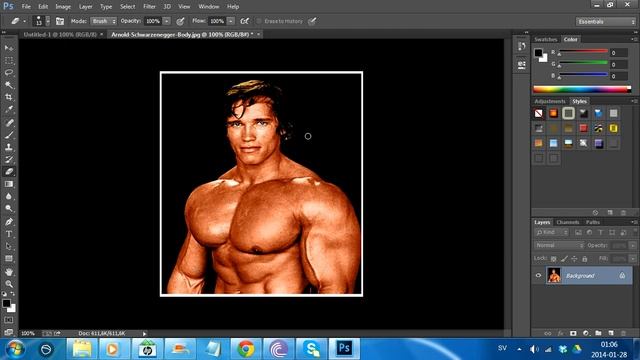Toggle pressure for size button
Image resolution: width=640 pixels, height=360 pixels.
(x=312, y=21)
